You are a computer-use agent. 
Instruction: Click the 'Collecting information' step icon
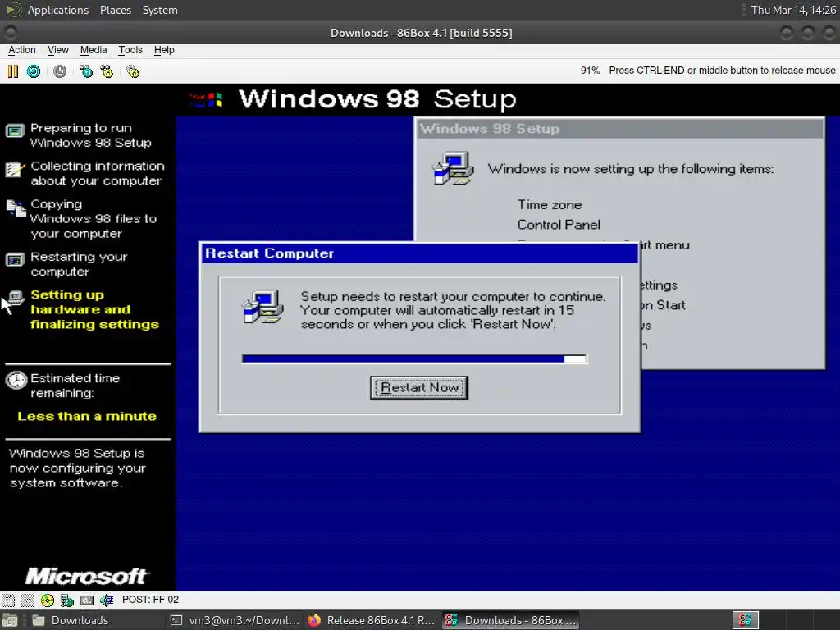(15, 169)
